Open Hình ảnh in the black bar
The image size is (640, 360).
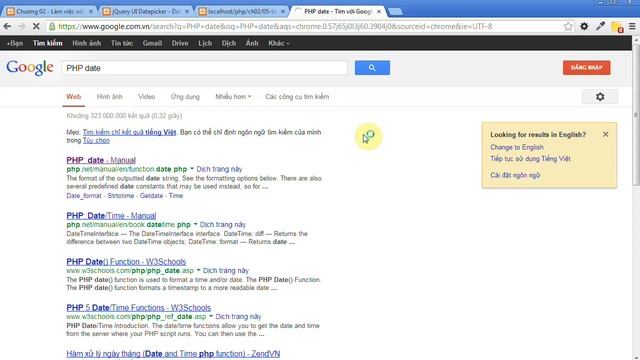point(87,43)
